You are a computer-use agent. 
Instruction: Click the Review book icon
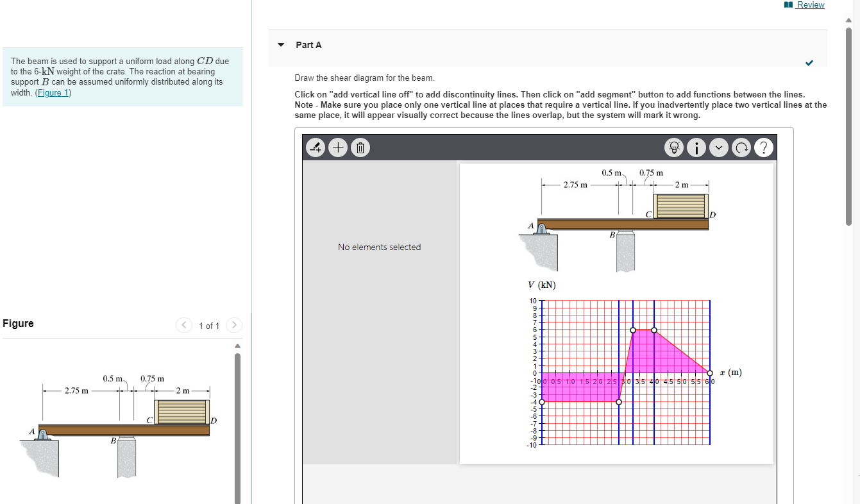click(789, 4)
